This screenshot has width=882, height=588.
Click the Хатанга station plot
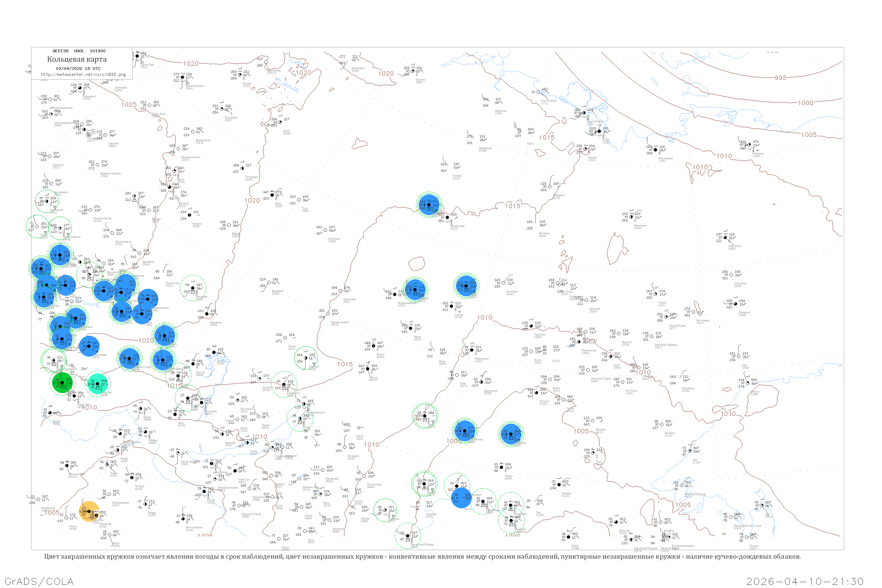[412, 71]
